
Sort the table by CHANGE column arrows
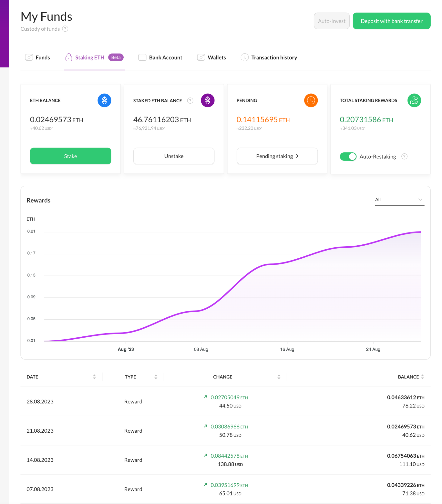279,377
